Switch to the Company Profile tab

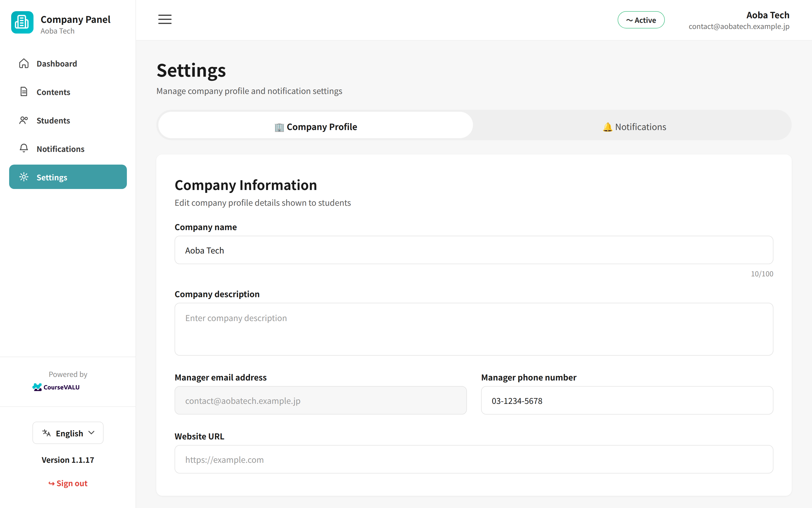tap(315, 125)
